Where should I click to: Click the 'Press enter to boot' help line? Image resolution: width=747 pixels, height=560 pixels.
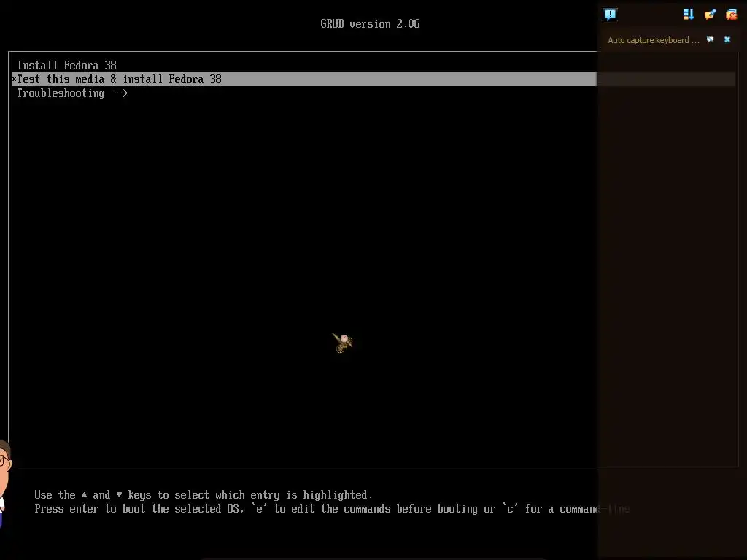(x=332, y=508)
